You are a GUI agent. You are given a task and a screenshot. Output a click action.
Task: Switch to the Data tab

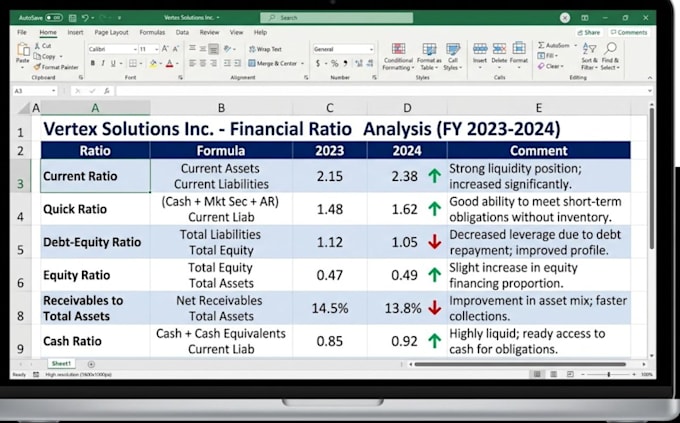tap(182, 32)
